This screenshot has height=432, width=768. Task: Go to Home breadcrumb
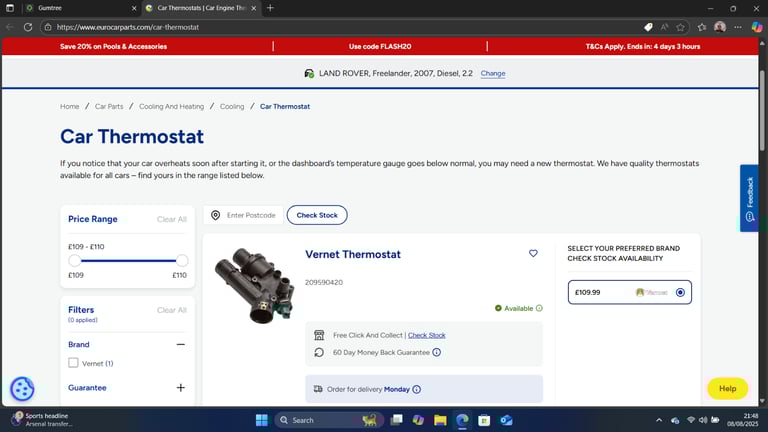[70, 106]
